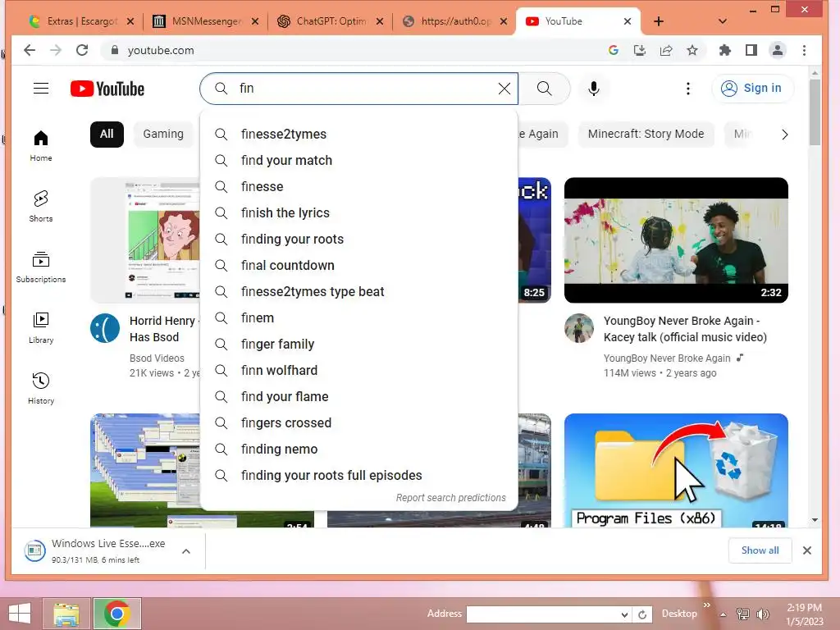The image size is (840, 630).
Task: Share this page icon in address bar
Action: 666,50
